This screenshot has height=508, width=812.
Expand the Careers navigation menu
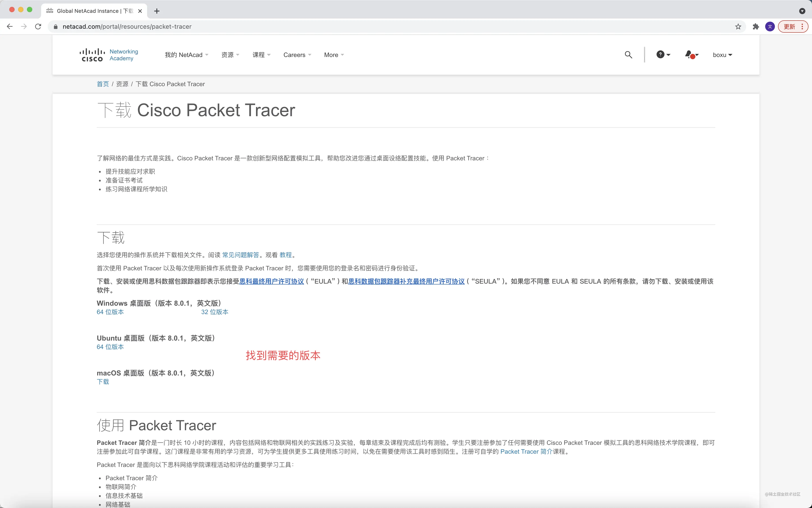tap(297, 55)
